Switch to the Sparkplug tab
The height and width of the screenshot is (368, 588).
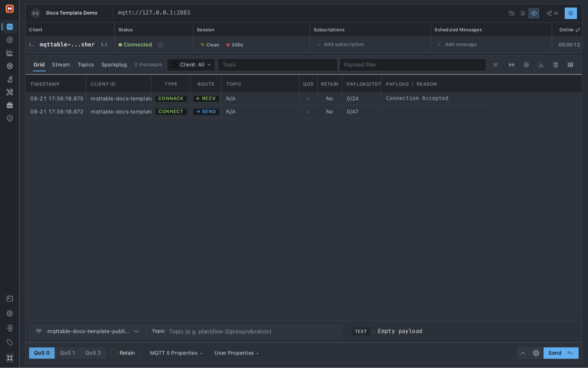114,65
